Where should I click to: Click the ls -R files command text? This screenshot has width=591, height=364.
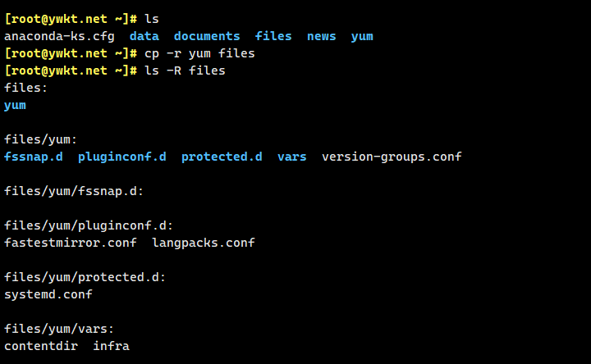[185, 71]
